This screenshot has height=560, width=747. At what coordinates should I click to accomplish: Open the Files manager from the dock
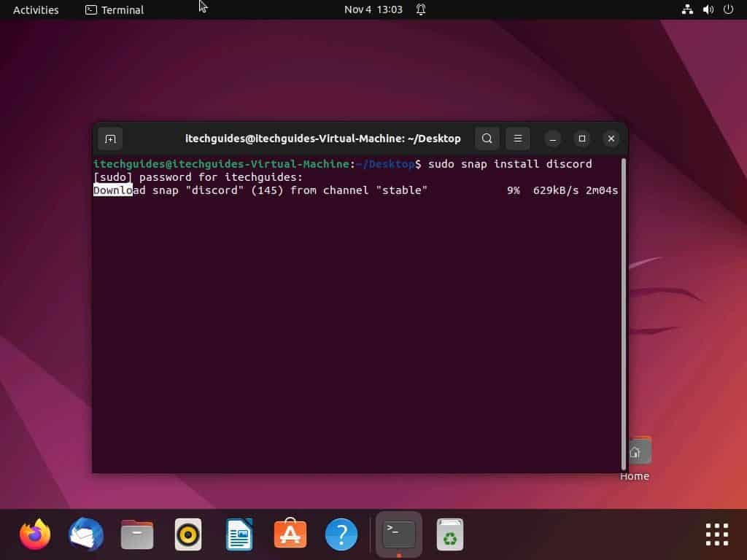pyautogui.click(x=137, y=534)
